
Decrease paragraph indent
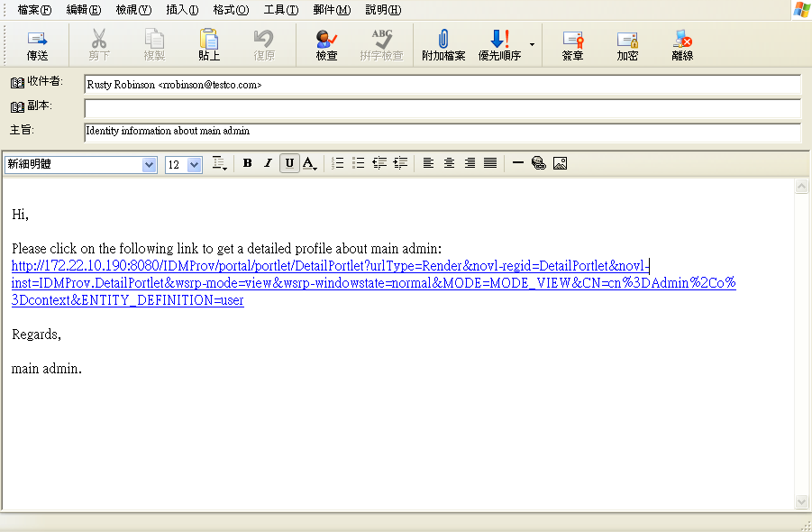point(379,163)
